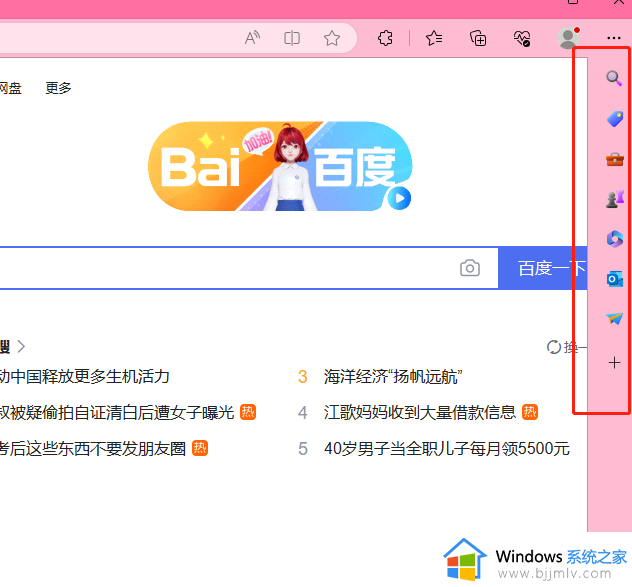Open the Favorites list icon
This screenshot has width=632, height=587.
tap(434, 38)
